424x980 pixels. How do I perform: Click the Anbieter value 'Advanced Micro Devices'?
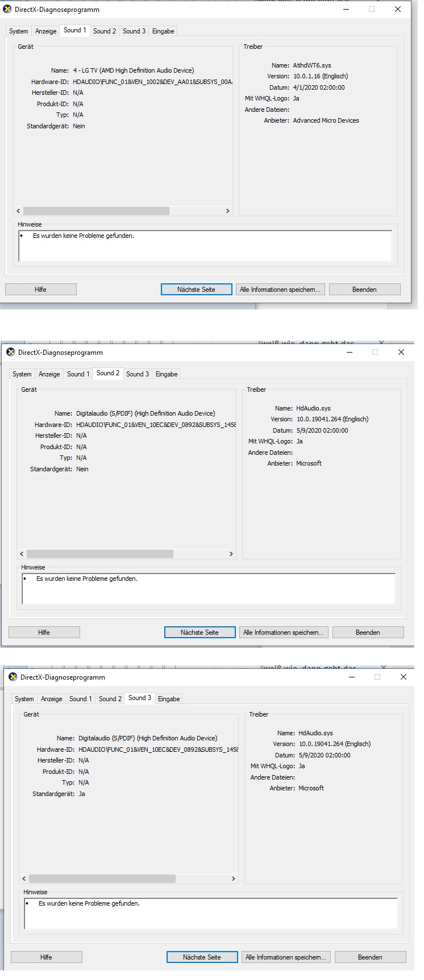coord(326,121)
